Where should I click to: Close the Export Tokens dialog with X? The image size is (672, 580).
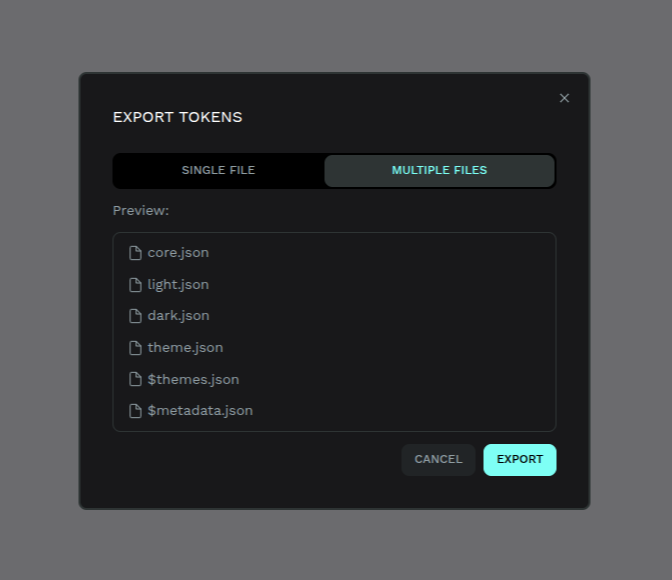click(x=564, y=98)
